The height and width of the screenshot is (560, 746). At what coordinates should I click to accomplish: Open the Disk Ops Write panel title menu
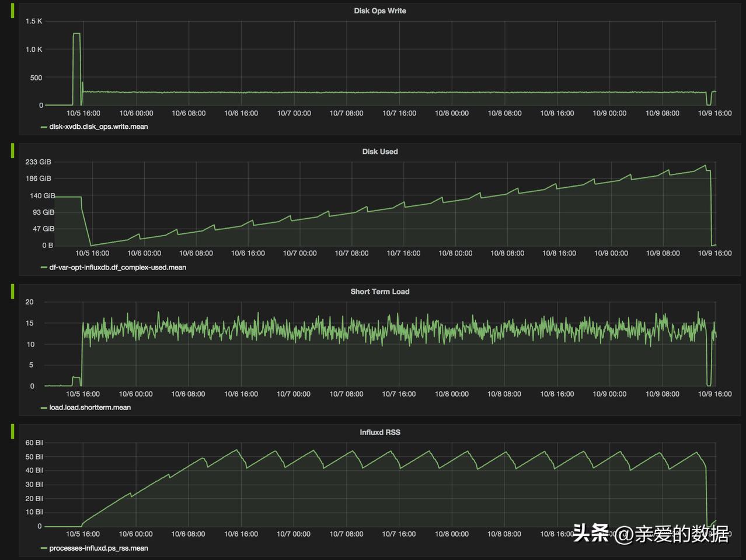tap(379, 10)
